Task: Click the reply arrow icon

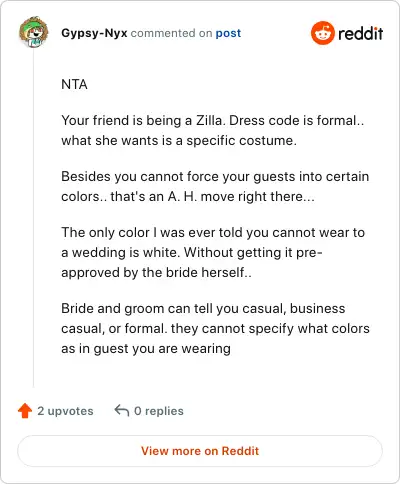Action: 122,411
